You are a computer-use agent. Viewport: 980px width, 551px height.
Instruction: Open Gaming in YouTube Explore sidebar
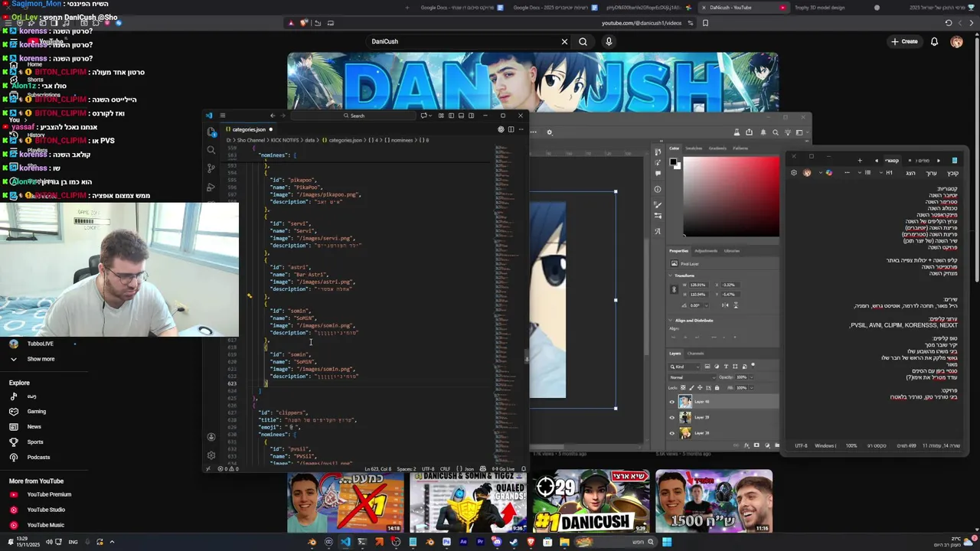click(x=37, y=412)
